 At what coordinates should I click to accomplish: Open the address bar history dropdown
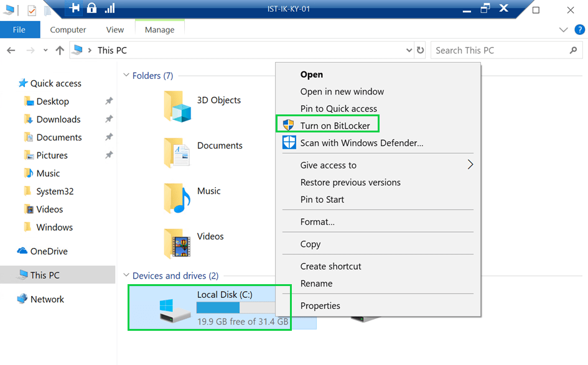click(x=409, y=50)
